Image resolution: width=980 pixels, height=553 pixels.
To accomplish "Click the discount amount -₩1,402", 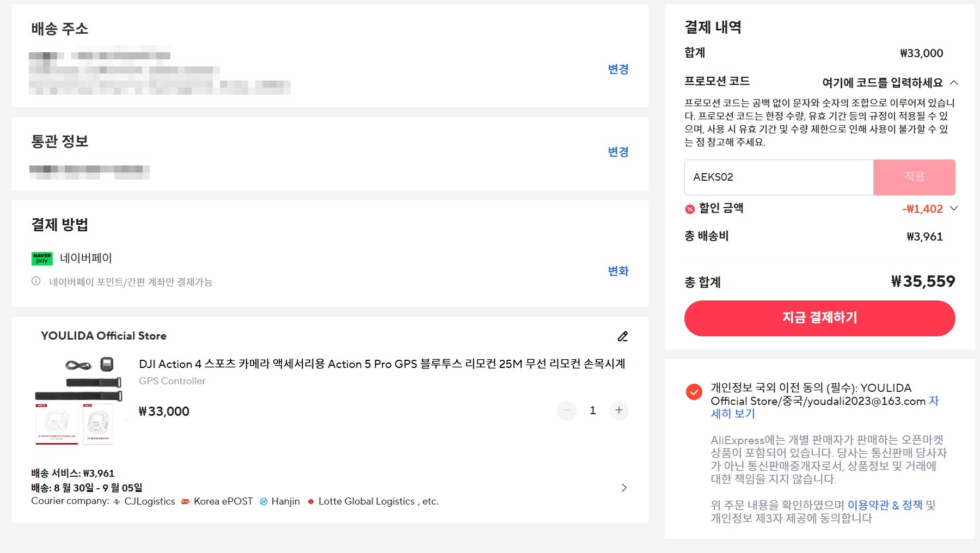I will (x=922, y=209).
